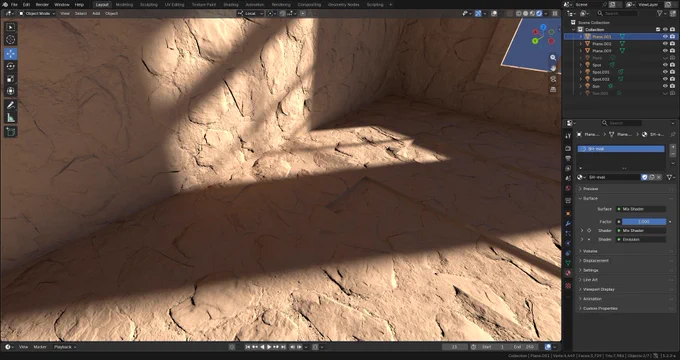The height and width of the screenshot is (360, 680).
Task: Expand Plane.001 in the outliner
Action: tap(581, 37)
